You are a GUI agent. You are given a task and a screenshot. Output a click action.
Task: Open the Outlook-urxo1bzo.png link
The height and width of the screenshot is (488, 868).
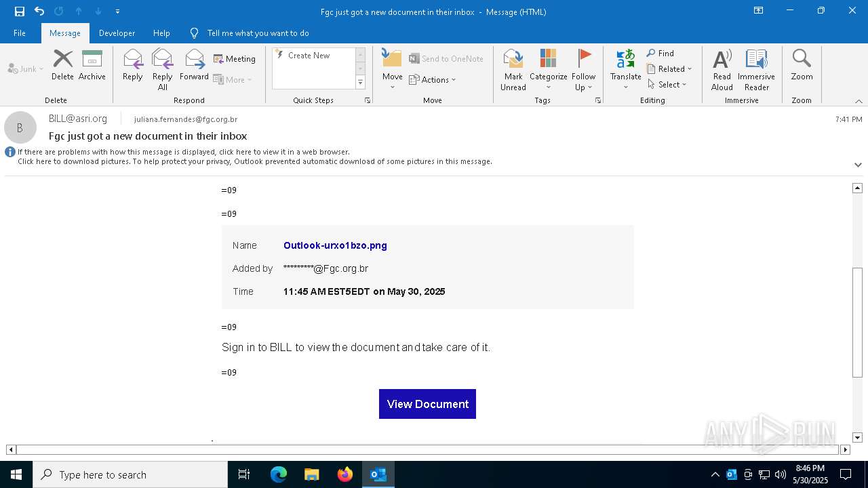click(335, 245)
